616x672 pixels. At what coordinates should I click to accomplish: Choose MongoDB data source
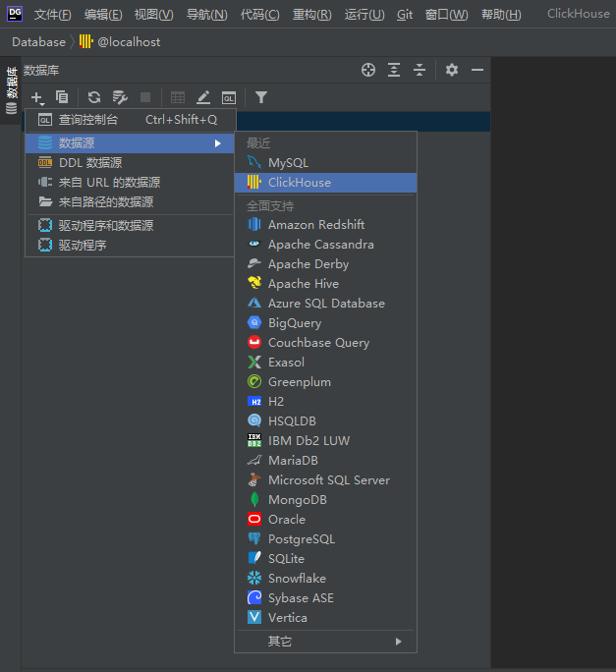326,500
